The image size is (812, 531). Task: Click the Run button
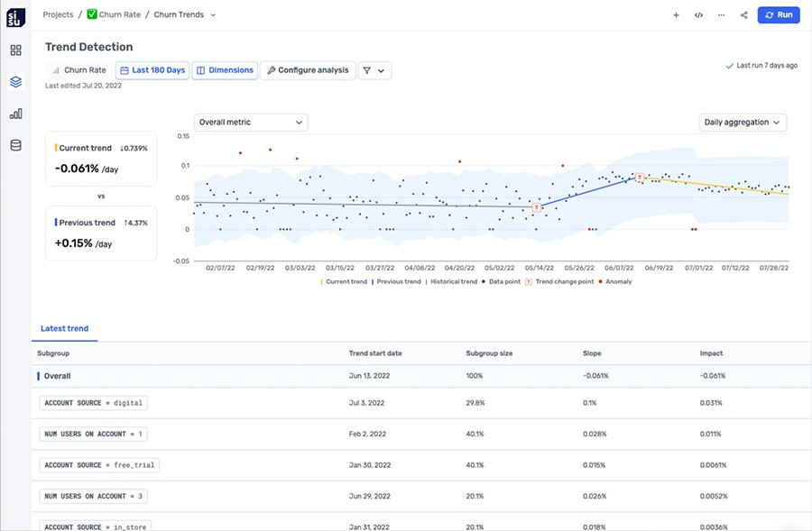tap(778, 14)
